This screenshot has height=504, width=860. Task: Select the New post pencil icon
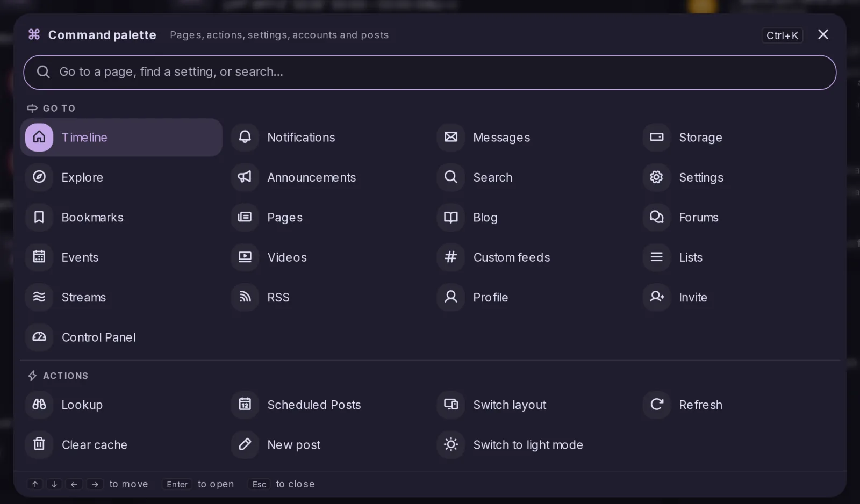[x=245, y=445]
